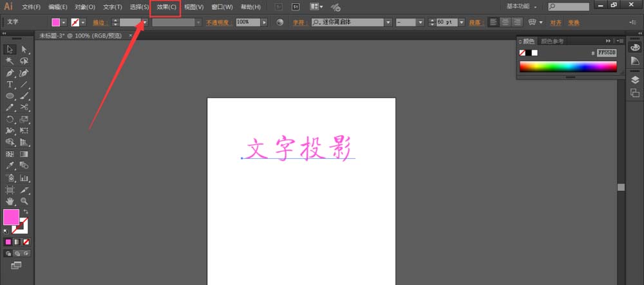Screen dimensions: 644x285
Task: Open the Color panel icon in dock
Action: pyautogui.click(x=635, y=47)
